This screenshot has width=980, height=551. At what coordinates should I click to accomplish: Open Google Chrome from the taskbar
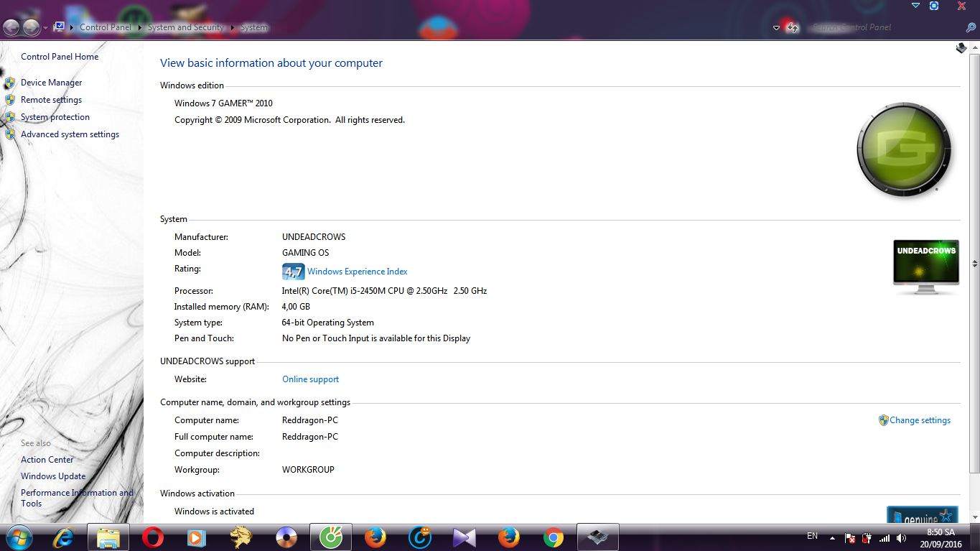click(x=553, y=537)
